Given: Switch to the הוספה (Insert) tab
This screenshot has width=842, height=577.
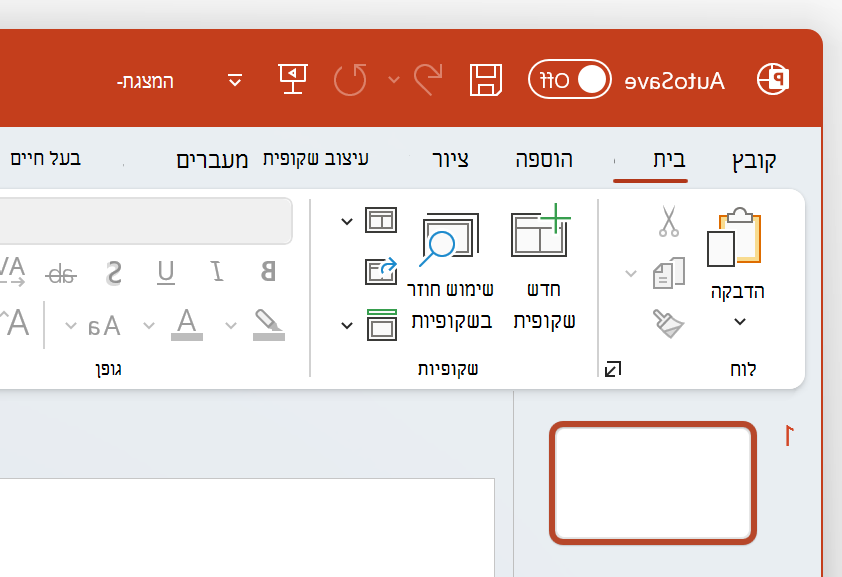Looking at the screenshot, I should (544, 159).
